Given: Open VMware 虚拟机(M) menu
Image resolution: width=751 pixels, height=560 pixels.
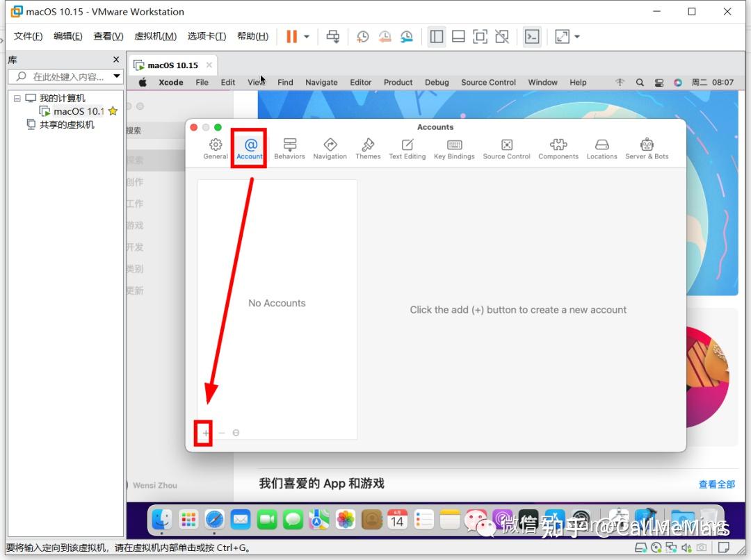Looking at the screenshot, I should pos(155,36).
